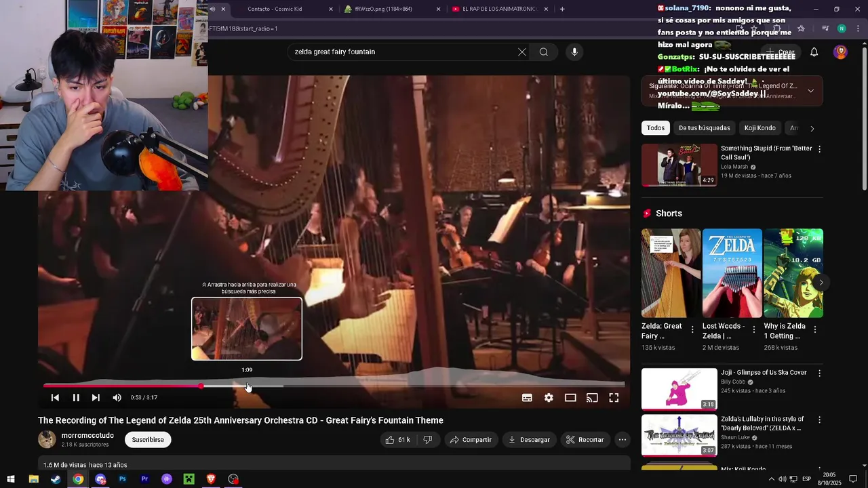
Task: Open options for 'Zelda: Great Fairy' short
Action: click(x=692, y=329)
